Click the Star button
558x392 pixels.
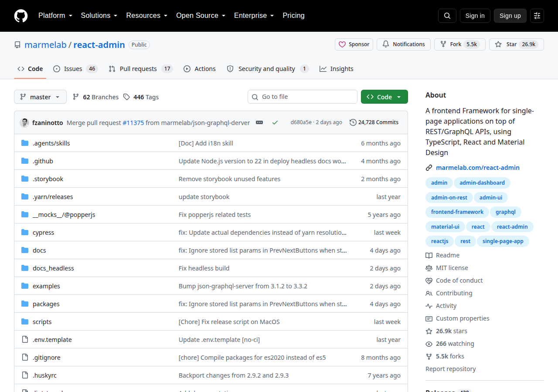pyautogui.click(x=517, y=44)
